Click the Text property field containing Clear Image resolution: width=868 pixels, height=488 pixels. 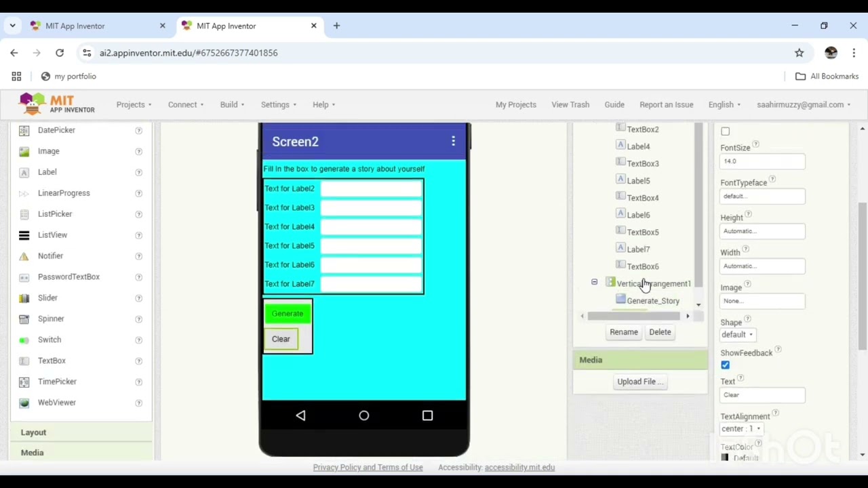(x=762, y=395)
